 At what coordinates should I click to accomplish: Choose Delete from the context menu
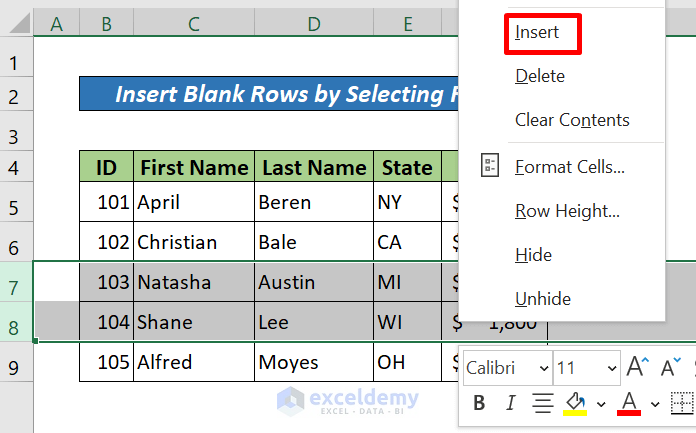click(x=540, y=76)
